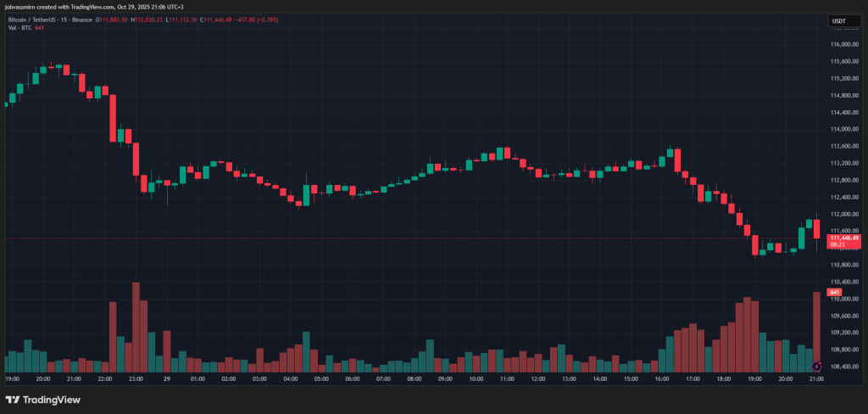Image resolution: width=868 pixels, height=414 pixels.
Task: Click the 06:00 time axis label
Action: point(352,379)
